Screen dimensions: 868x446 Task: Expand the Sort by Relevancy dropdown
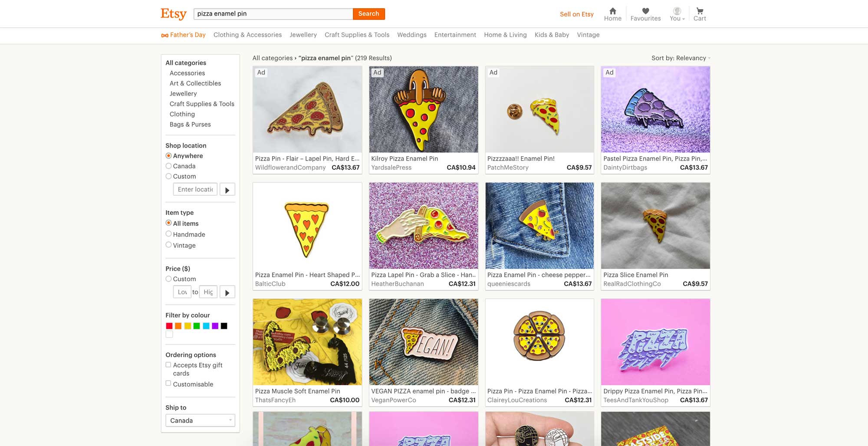click(x=681, y=58)
